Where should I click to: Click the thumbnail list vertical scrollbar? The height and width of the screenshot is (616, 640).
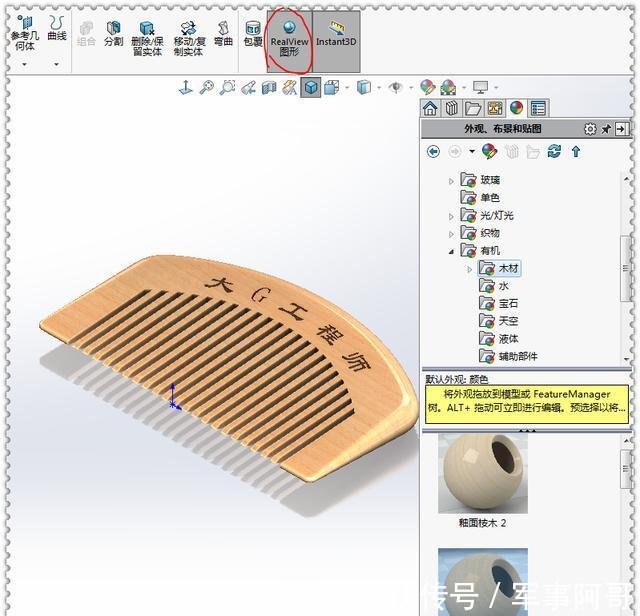click(627, 469)
